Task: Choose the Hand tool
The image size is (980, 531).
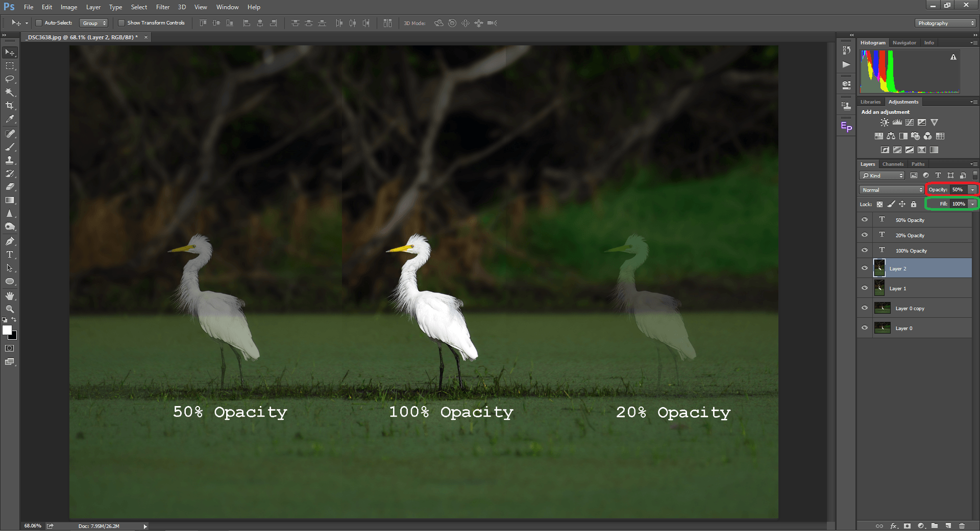Action: click(10, 296)
